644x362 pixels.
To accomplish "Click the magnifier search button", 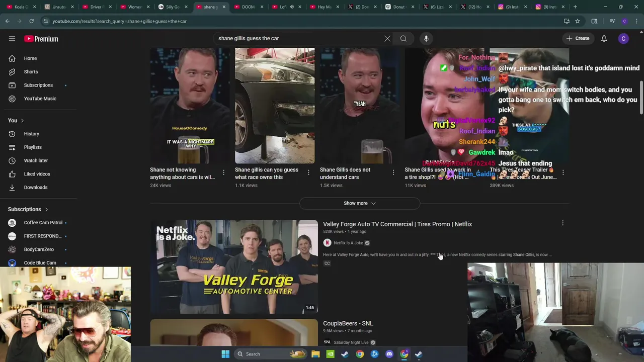I will tap(404, 38).
